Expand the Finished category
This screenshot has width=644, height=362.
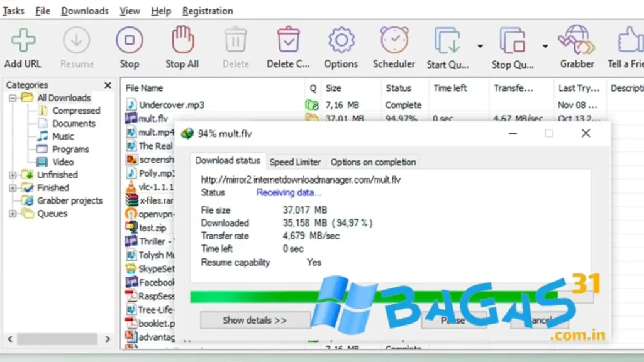point(13,187)
